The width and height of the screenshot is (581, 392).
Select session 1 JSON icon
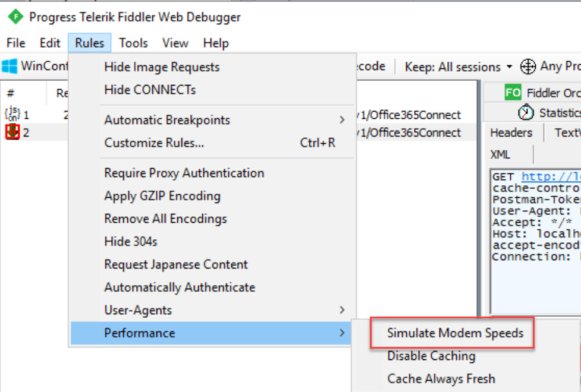click(12, 115)
